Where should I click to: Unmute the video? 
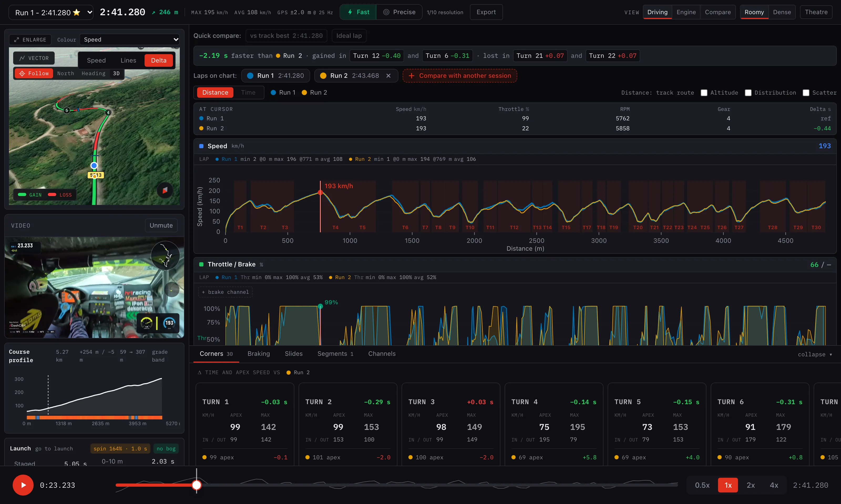click(161, 225)
